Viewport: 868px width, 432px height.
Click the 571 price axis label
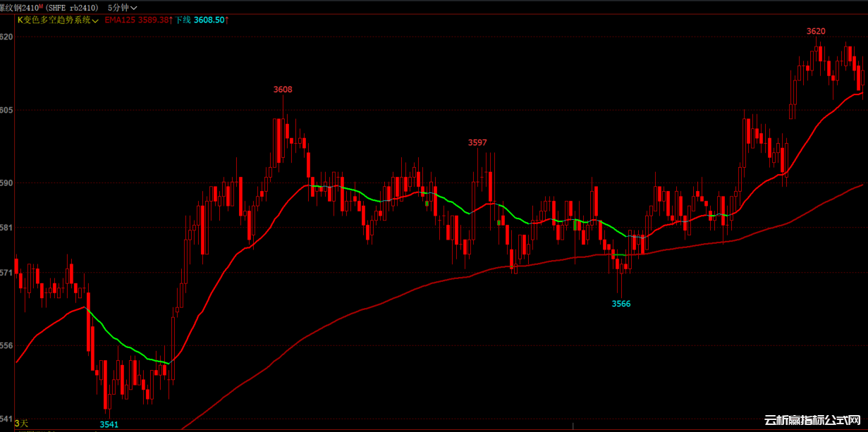pos(6,272)
